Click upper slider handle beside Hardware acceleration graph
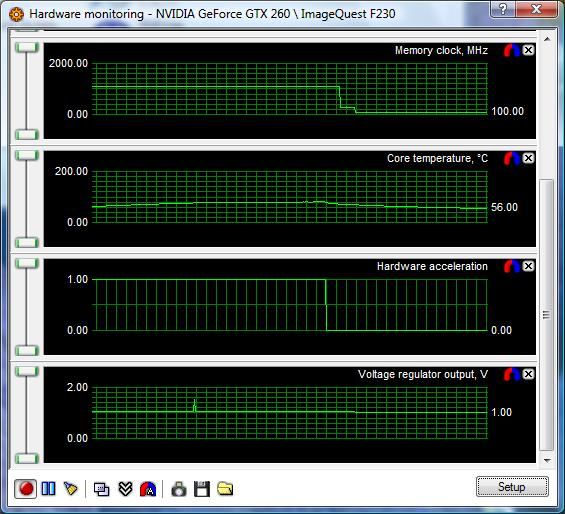Viewport: 565px width, 514px height. tap(27, 263)
